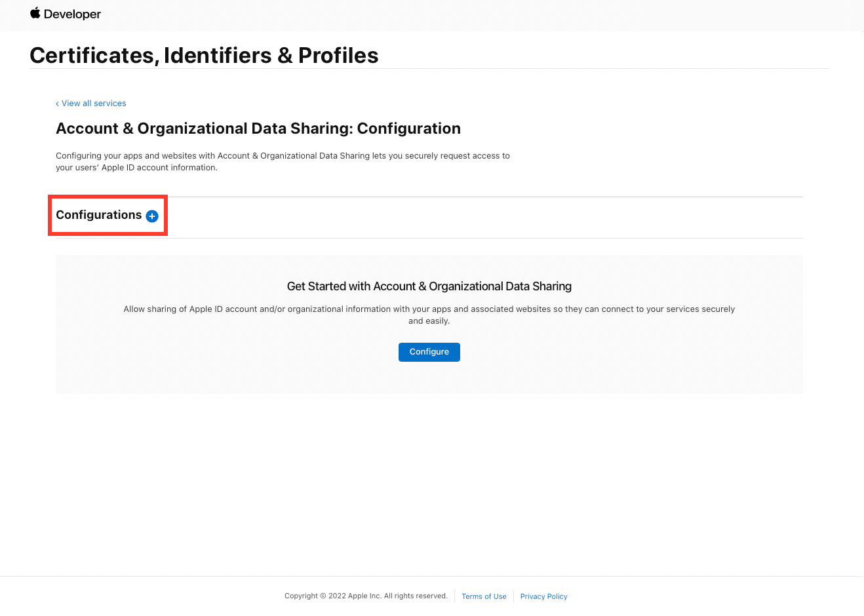This screenshot has width=864, height=616.
Task: Open the Terms of Use link
Action: click(484, 596)
